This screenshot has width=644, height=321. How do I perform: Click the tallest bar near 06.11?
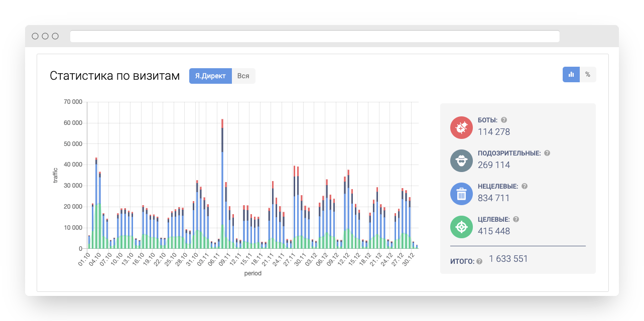point(222,184)
